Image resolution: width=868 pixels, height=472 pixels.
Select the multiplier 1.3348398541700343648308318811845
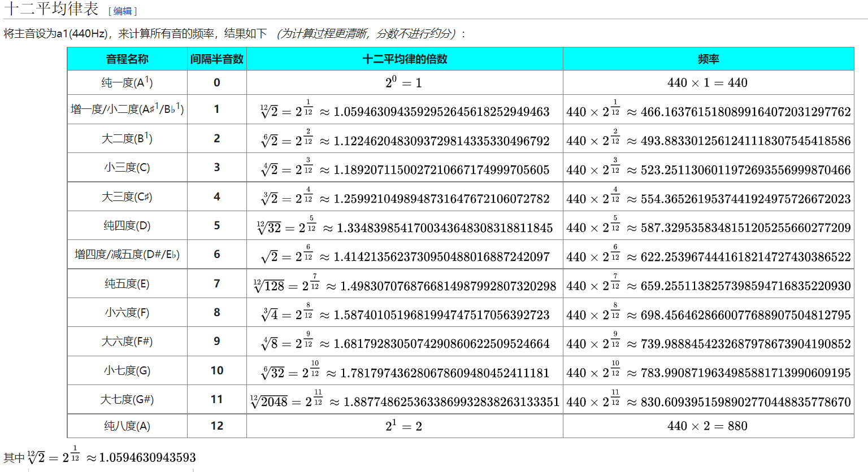pos(445,228)
